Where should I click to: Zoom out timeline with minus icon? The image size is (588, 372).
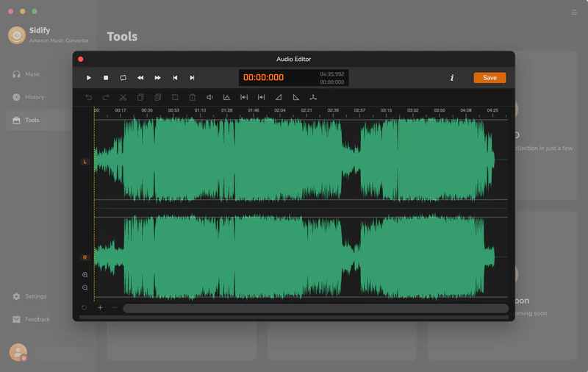tap(115, 307)
